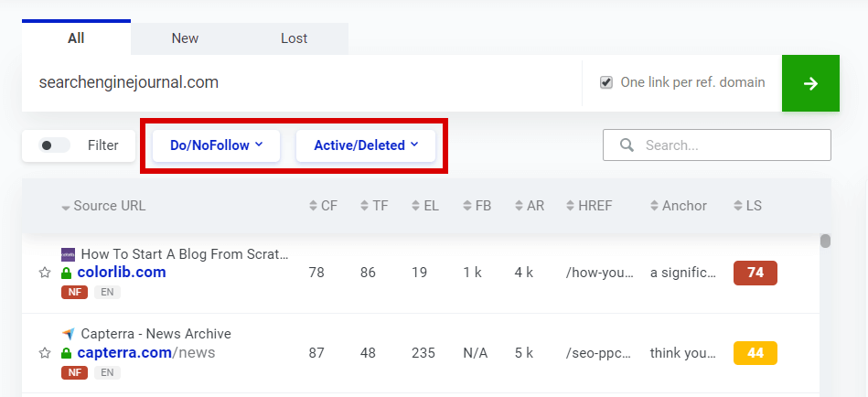Open the capterra.com/news link

click(x=146, y=353)
